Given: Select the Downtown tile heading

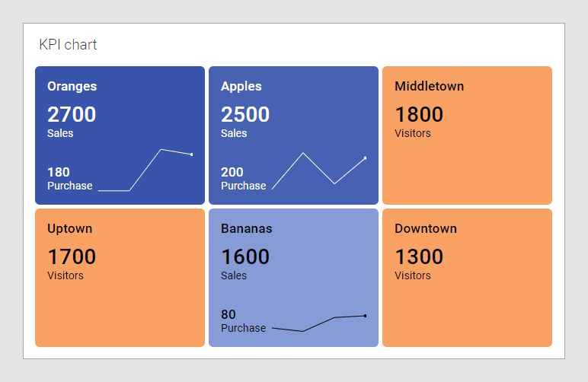Looking at the screenshot, I should 426,228.
